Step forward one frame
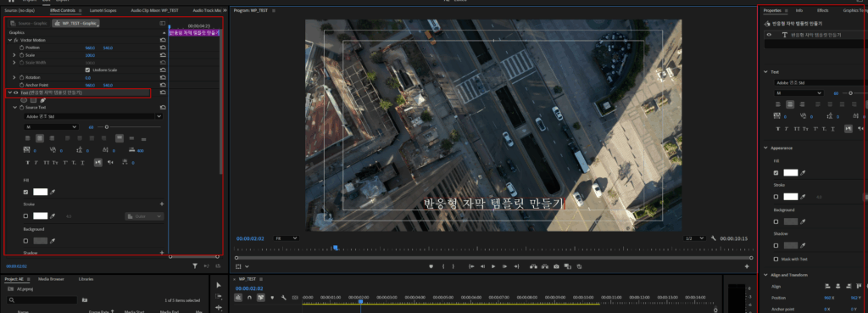Screen dimensions: 868x313 pyautogui.click(x=504, y=266)
